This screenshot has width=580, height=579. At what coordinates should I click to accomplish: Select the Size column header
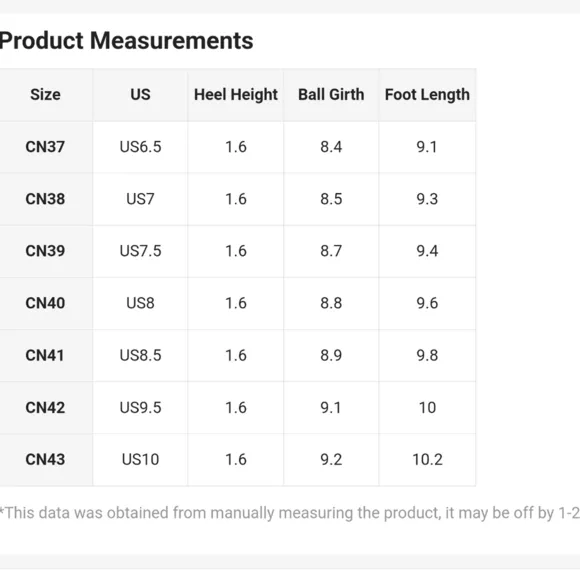[x=45, y=94]
